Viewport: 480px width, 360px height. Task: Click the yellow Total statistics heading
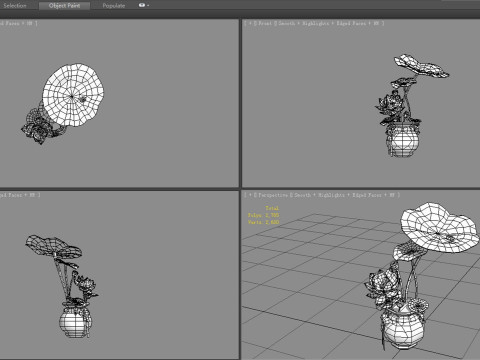tap(272, 208)
